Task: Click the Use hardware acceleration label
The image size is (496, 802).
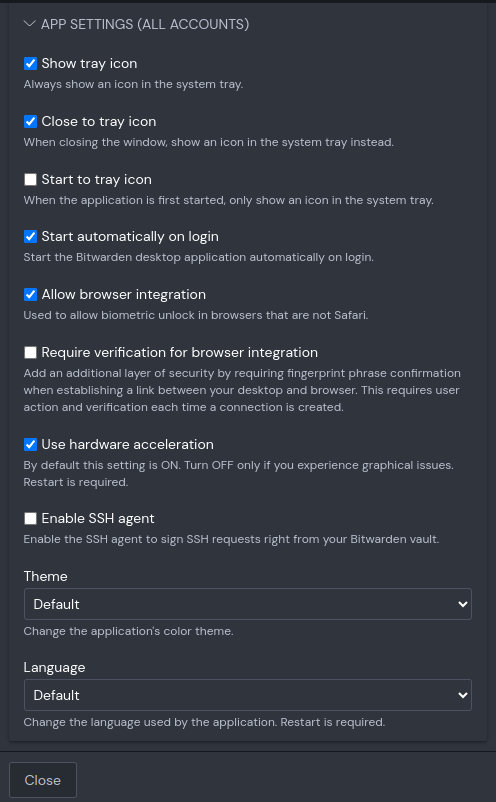Action: 127,444
